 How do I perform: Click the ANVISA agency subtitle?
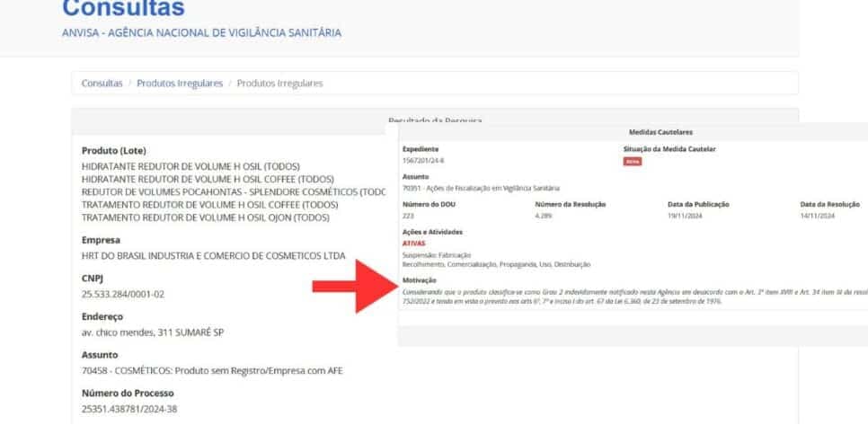[x=201, y=32]
